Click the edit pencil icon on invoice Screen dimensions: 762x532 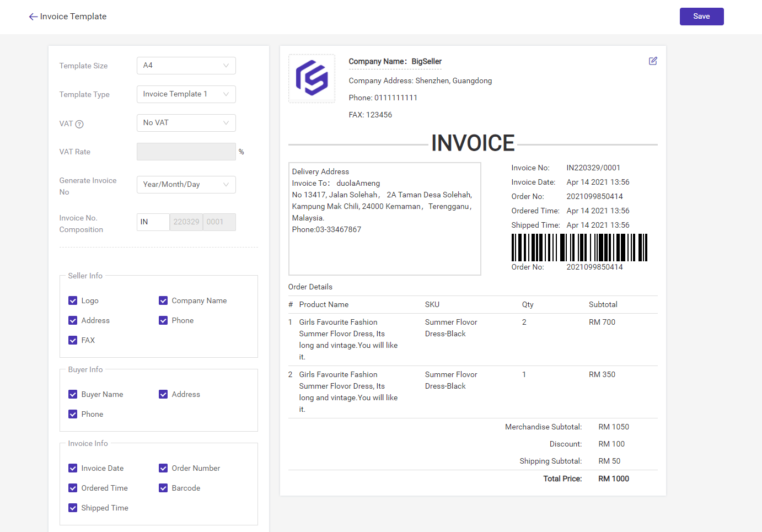point(653,61)
